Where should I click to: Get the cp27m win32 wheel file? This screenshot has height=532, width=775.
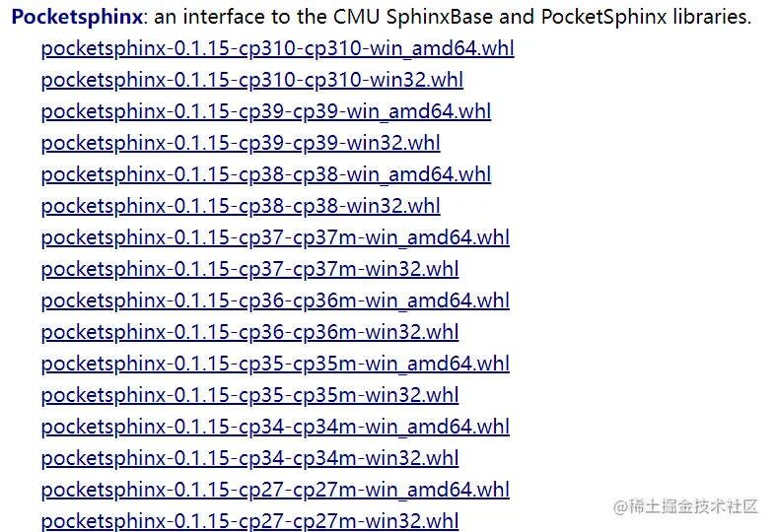(x=249, y=521)
